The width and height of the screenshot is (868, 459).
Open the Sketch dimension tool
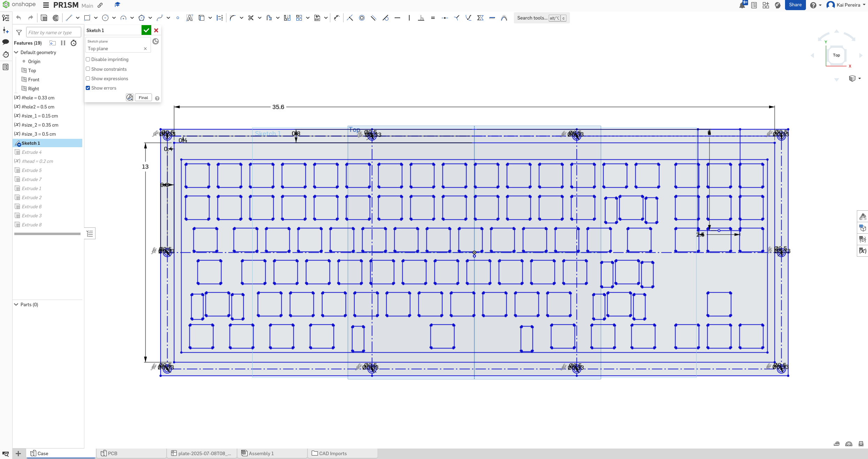point(220,18)
